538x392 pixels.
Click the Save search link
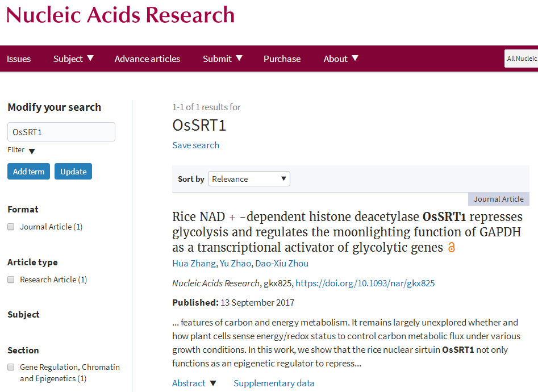point(195,145)
